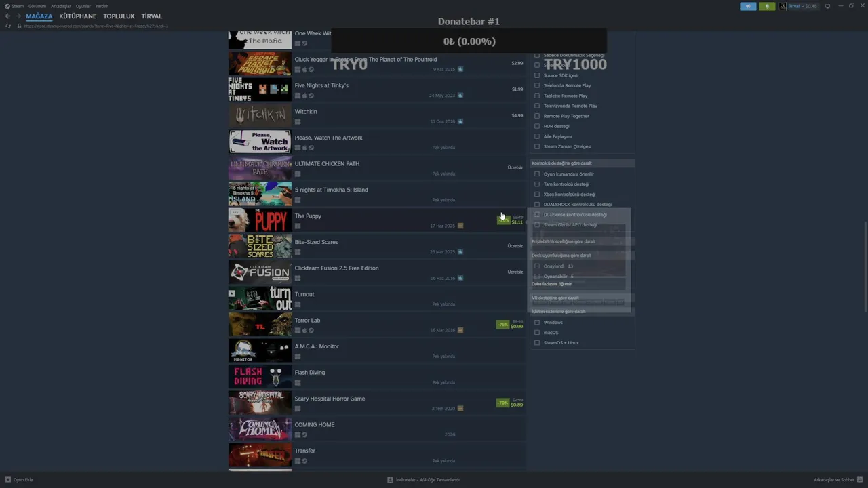868x488 pixels.
Task: Click the review icon on Five Nights at Tinky's row
Action: click(460, 96)
